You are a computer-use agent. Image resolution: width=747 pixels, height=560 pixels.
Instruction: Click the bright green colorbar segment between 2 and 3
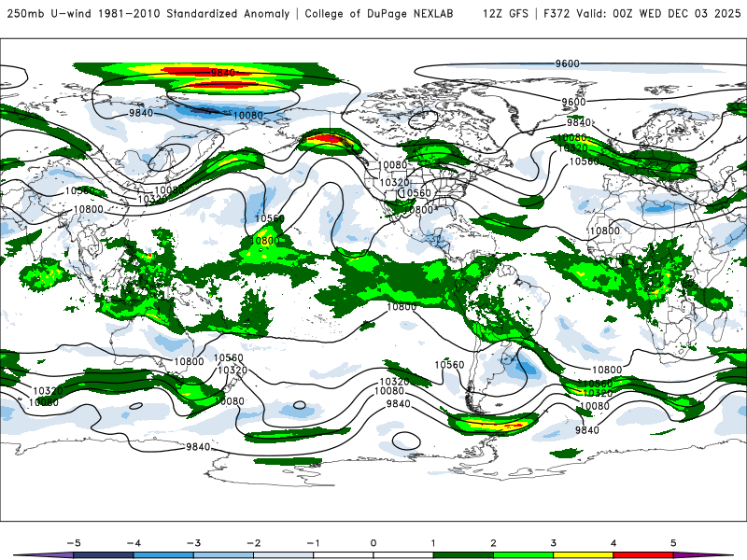524,555
